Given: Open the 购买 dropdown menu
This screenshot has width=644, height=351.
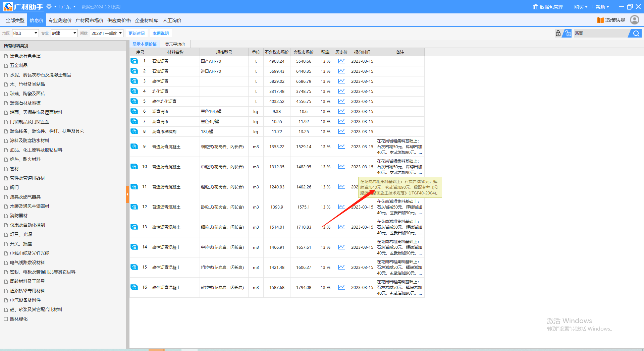Looking at the screenshot, I should (x=581, y=7).
